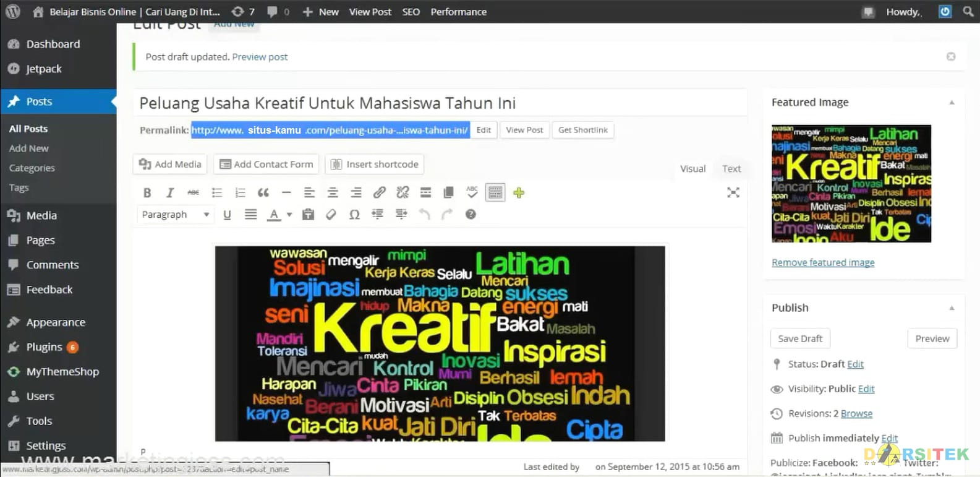Click the insert/edit link icon
This screenshot has width=980, height=477.
tap(379, 192)
